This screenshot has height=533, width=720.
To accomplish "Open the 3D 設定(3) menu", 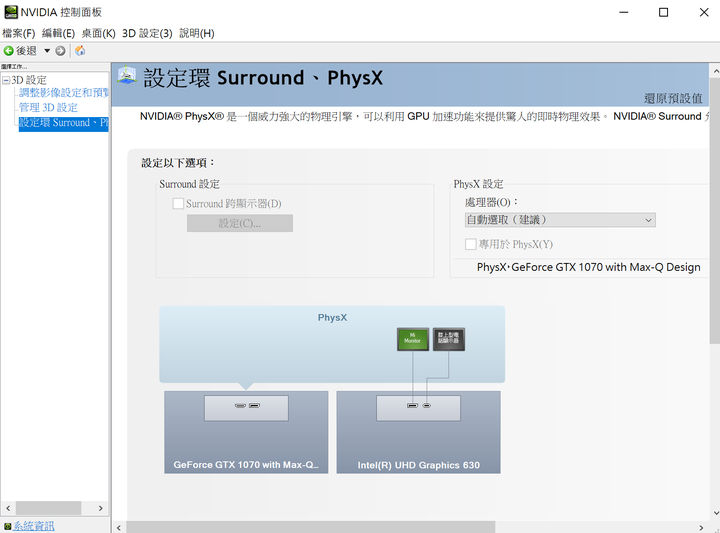I will tap(147, 33).
